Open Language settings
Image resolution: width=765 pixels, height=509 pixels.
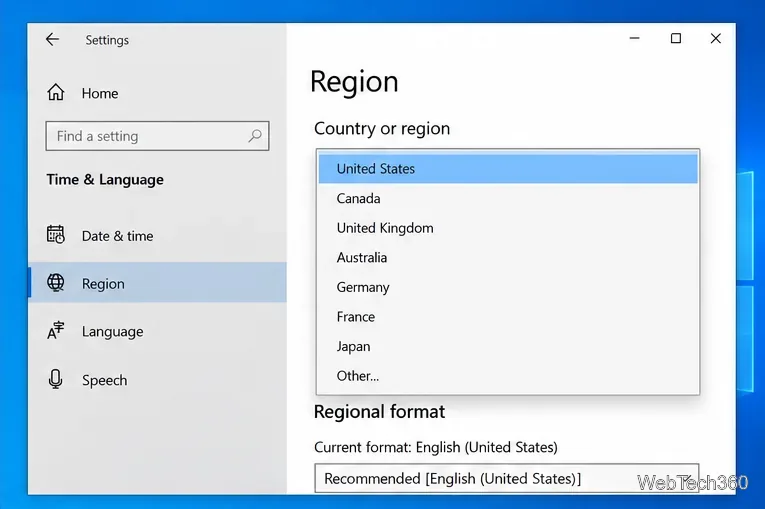pyautogui.click(x=157, y=331)
